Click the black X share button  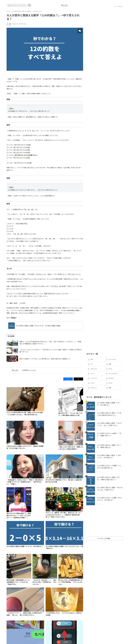point(78,379)
